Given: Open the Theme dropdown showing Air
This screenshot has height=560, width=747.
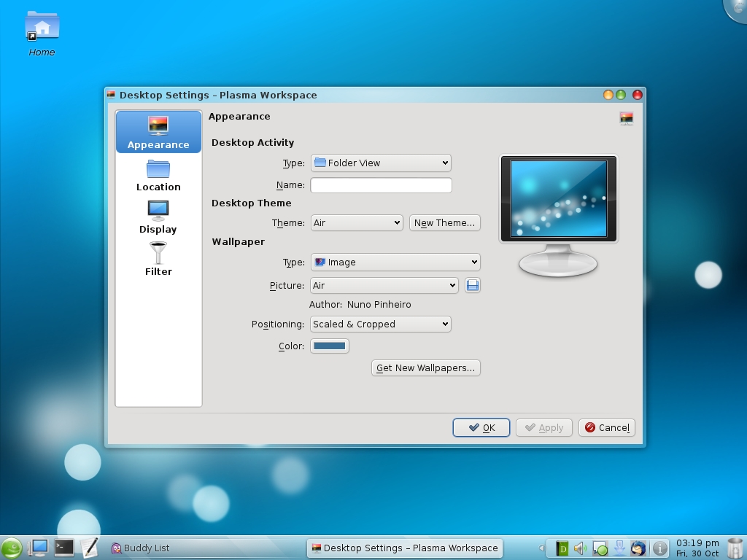Looking at the screenshot, I should tap(357, 223).
